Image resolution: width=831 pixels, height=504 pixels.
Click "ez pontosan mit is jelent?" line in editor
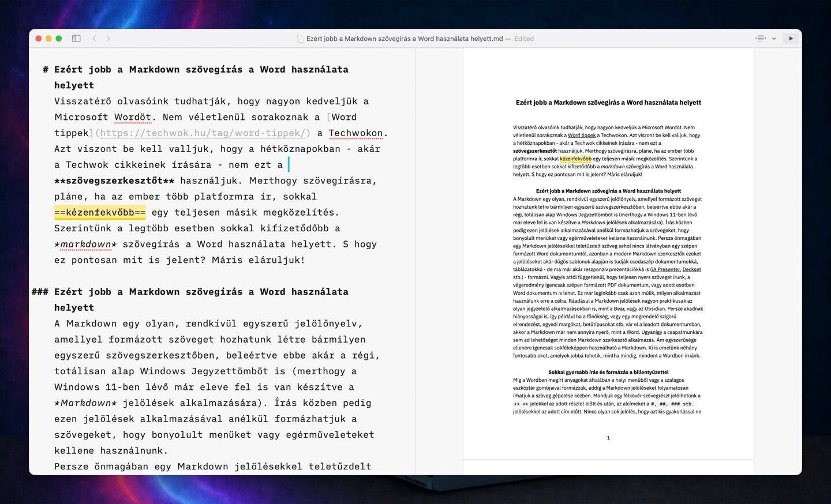point(179,260)
